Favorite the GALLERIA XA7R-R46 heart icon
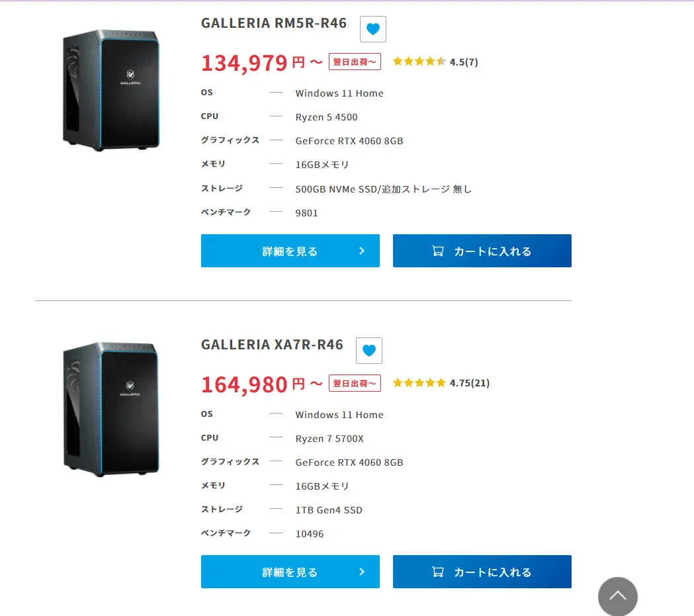The height and width of the screenshot is (616, 694). 369,351
